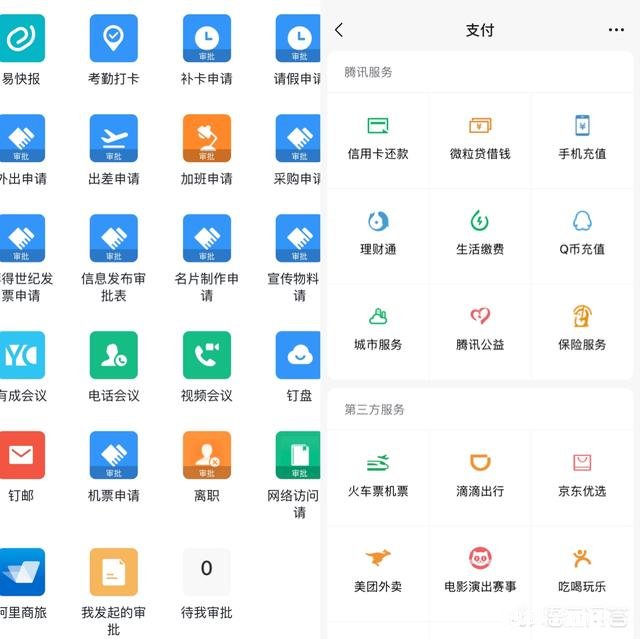
Task: Open 请假申请 leave request icon
Action: (298, 38)
